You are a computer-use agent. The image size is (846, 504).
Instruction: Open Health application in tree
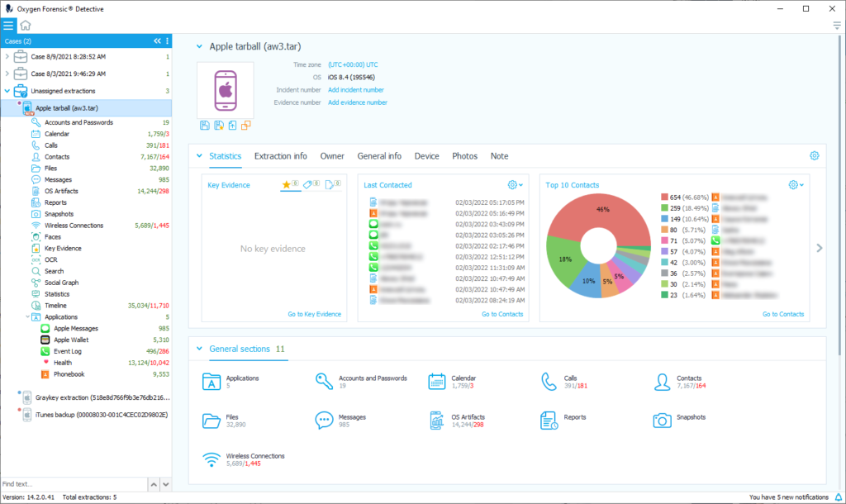click(x=63, y=363)
